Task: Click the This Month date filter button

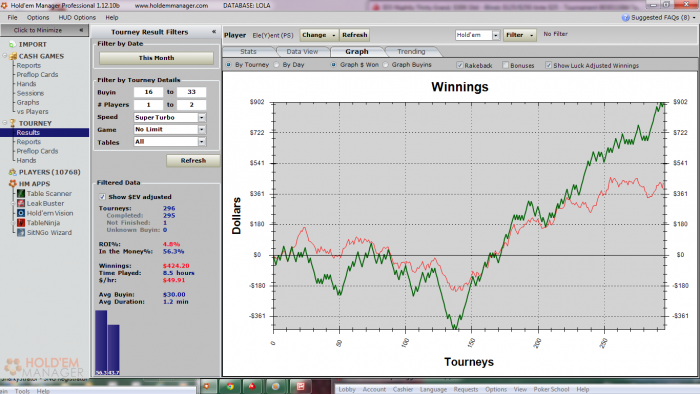Action: tap(156, 58)
